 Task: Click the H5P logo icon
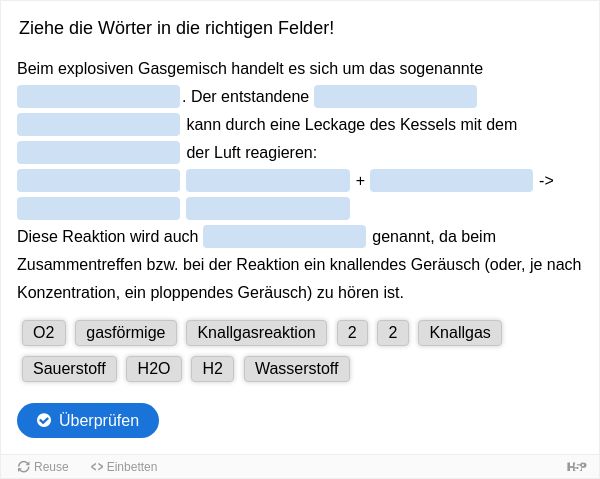[x=576, y=466]
